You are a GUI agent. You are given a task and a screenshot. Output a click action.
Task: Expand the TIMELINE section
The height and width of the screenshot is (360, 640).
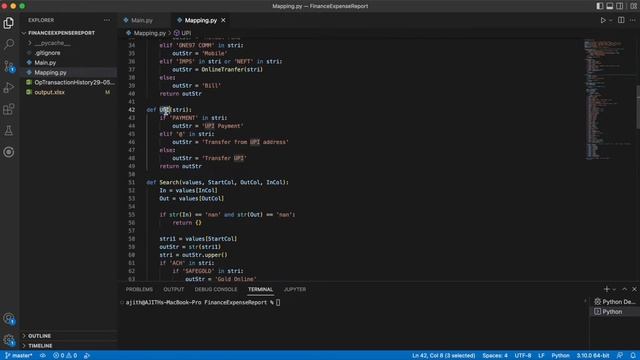pyautogui.click(x=40, y=346)
